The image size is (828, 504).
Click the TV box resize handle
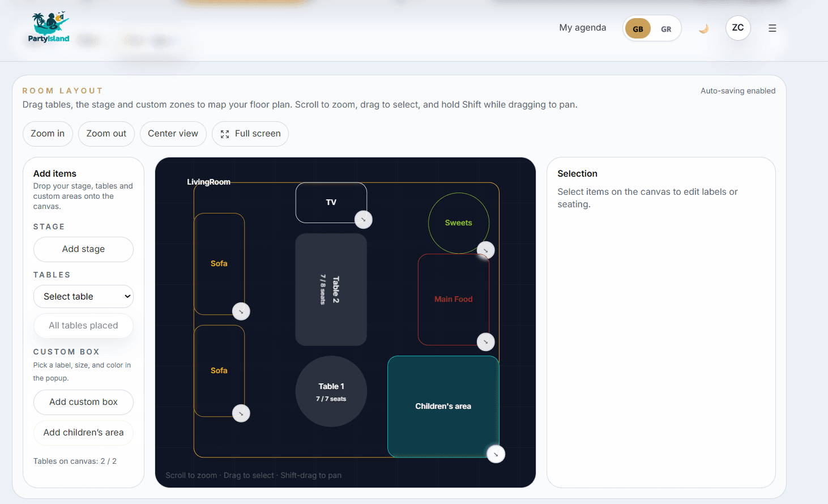pyautogui.click(x=363, y=219)
